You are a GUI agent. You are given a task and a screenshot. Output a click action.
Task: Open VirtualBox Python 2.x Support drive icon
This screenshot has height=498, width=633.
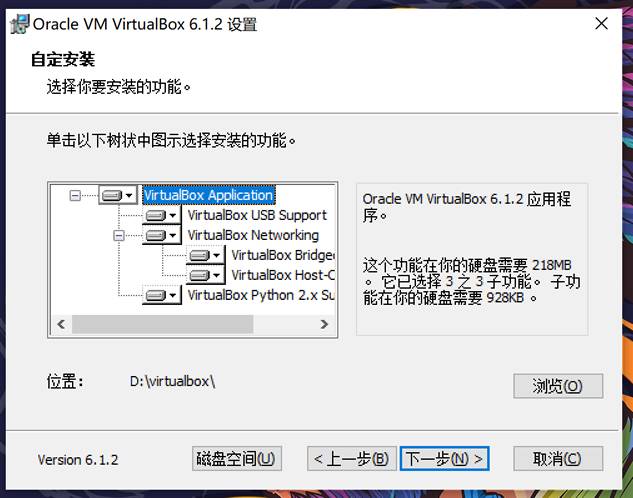coord(161,295)
